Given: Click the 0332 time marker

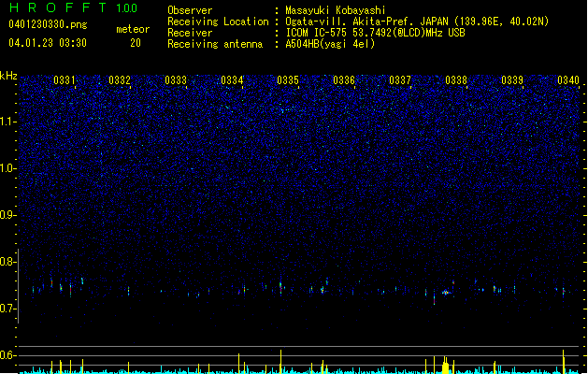Looking at the screenshot, I should [x=120, y=79].
